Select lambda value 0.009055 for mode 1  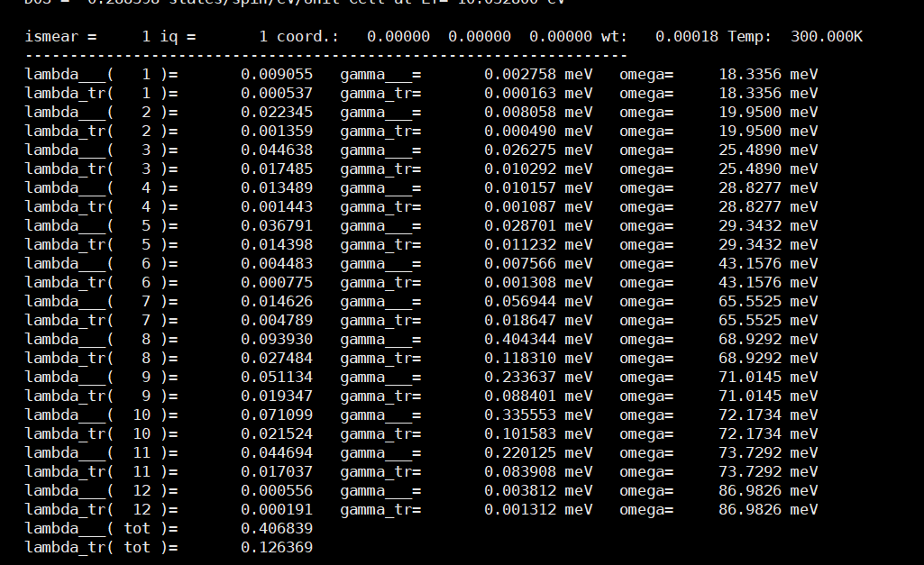277,75
